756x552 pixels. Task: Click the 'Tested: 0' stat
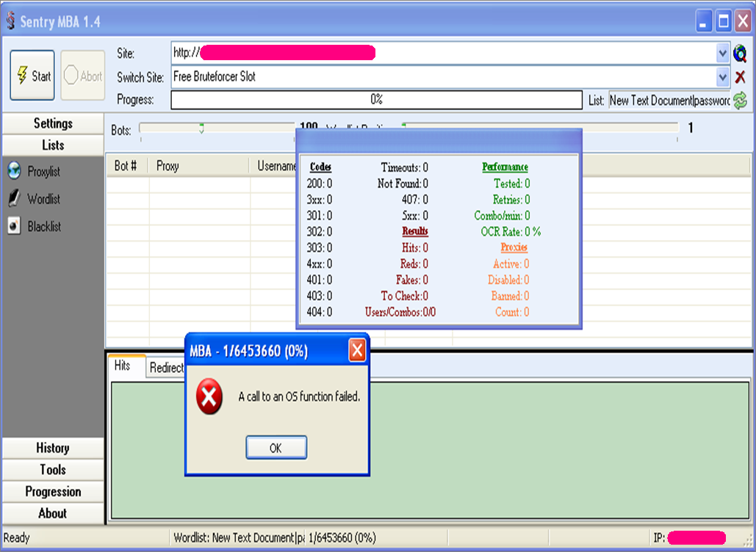point(511,183)
